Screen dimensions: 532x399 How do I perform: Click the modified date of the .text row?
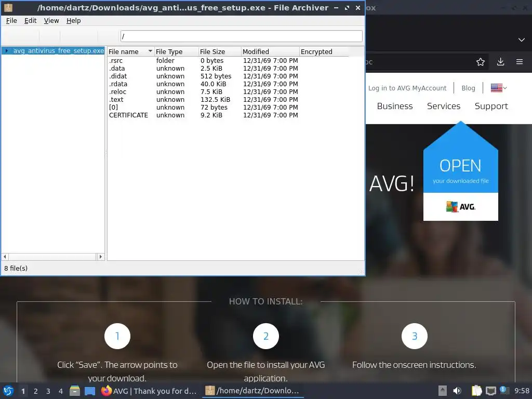270,99
